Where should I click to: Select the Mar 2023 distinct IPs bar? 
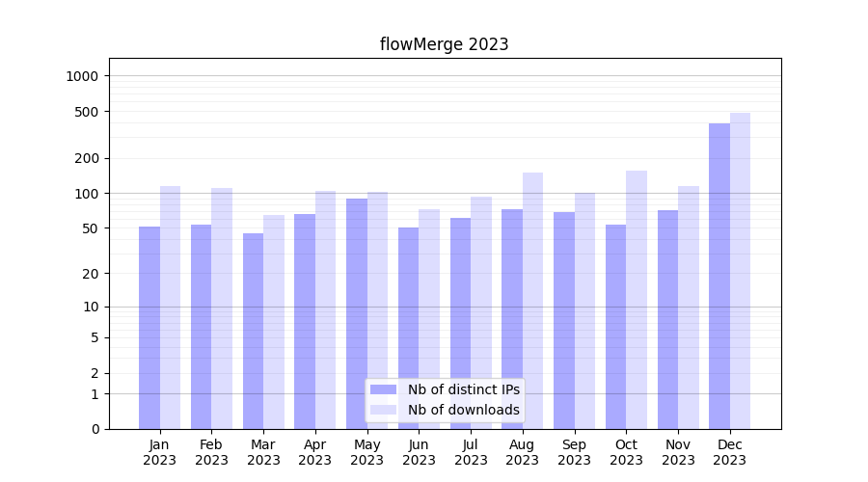253,331
